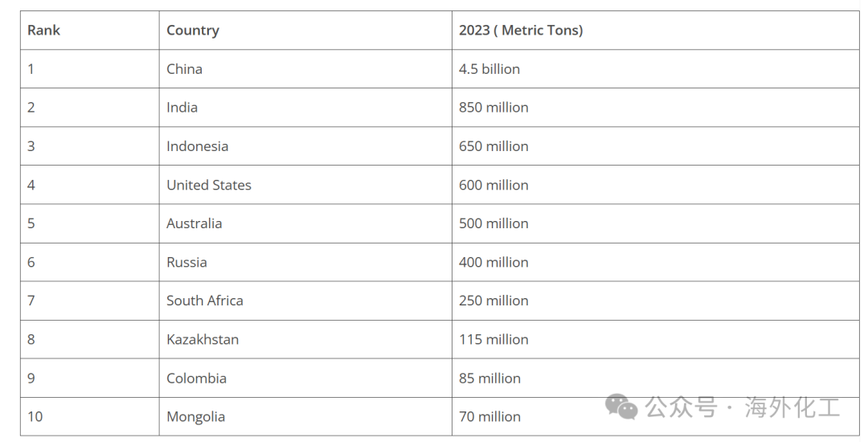Click the WeChat logo watermark icon

621,407
